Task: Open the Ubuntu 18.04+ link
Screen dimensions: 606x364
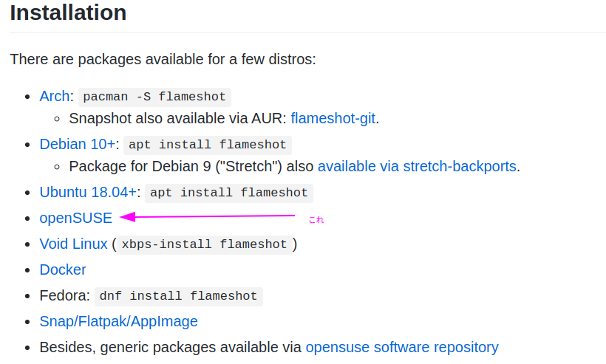Action: coord(88,193)
